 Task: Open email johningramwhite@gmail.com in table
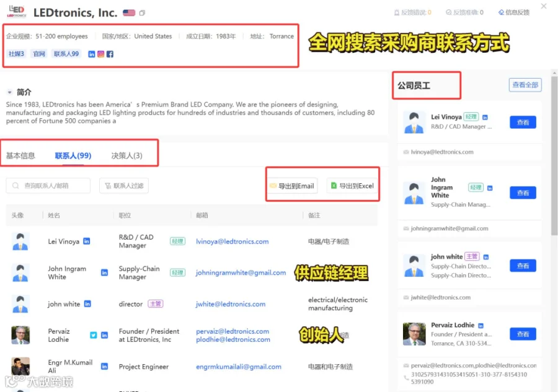point(241,272)
